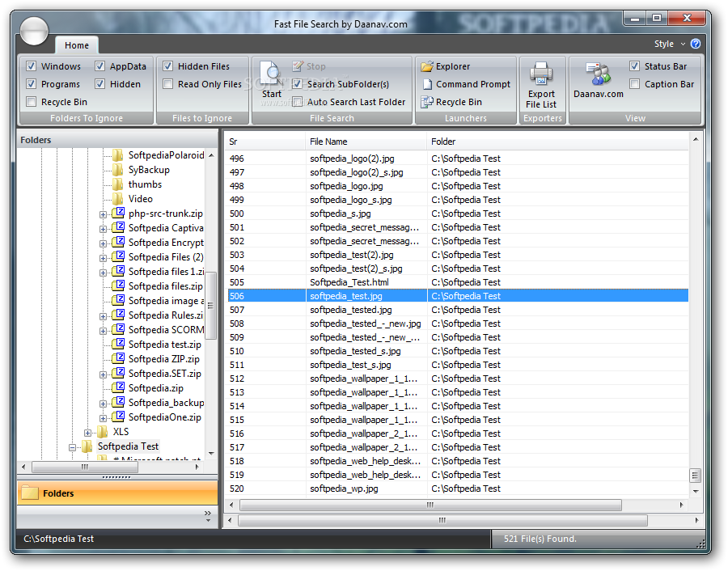Screen dimensions: 728x571
Task: Select the SoftpediaPolaroid folder icon
Action: click(118, 155)
